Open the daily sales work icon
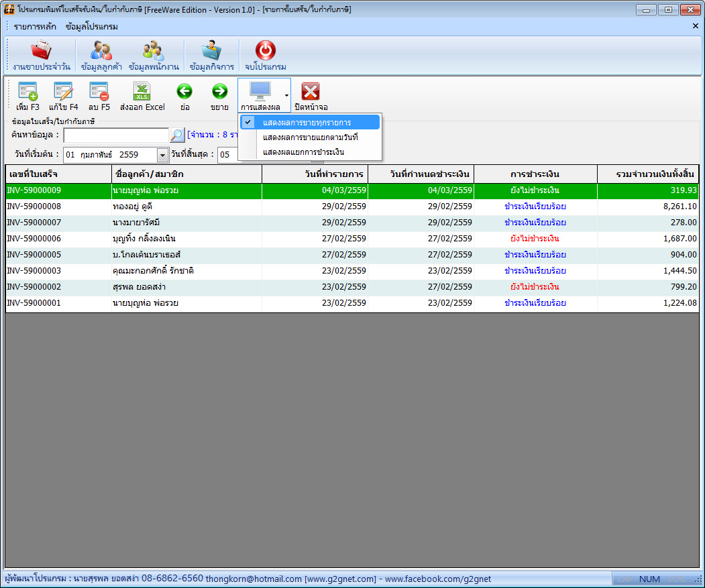The image size is (705, 588). tap(41, 50)
